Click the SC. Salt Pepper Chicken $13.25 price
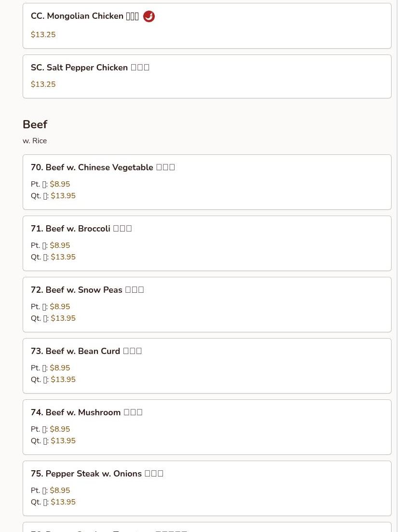 (x=43, y=84)
